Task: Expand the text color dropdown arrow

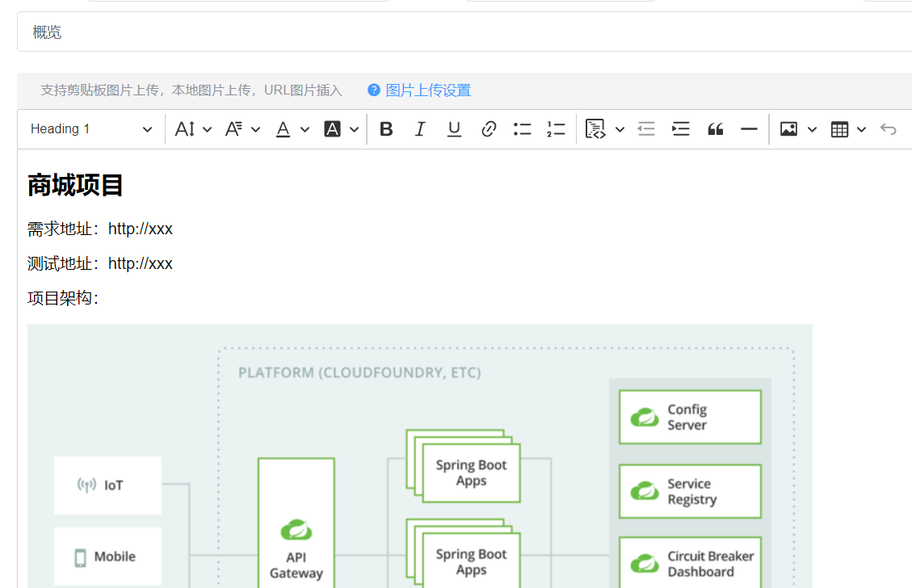Action: point(305,130)
